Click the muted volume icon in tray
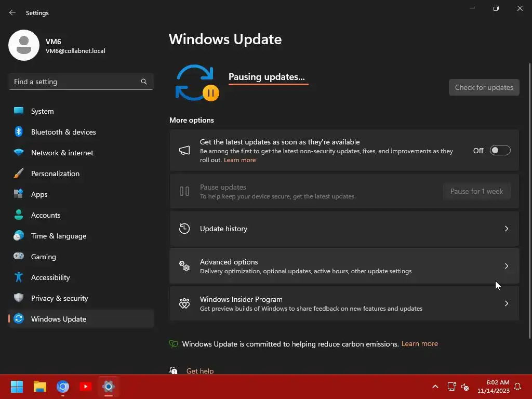This screenshot has height=399, width=532. pyautogui.click(x=465, y=387)
